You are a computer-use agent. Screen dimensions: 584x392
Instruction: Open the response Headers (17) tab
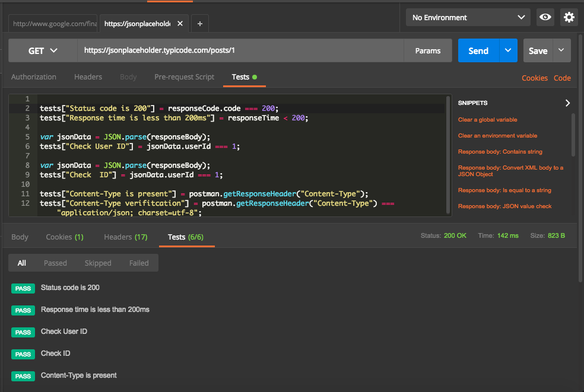point(125,237)
